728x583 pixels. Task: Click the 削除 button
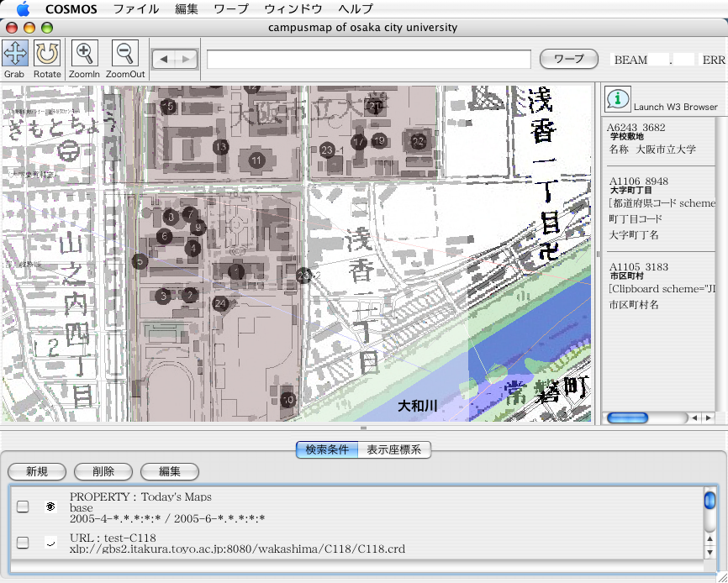pos(103,471)
